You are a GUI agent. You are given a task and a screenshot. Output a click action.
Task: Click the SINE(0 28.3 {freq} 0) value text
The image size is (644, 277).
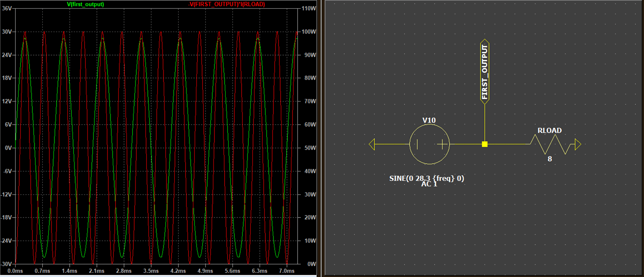pyautogui.click(x=427, y=178)
